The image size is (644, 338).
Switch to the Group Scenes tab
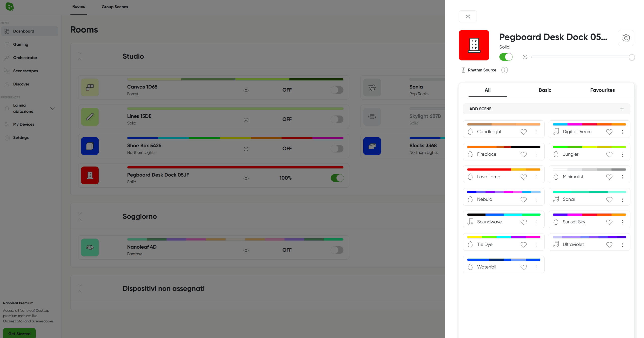pos(115,7)
